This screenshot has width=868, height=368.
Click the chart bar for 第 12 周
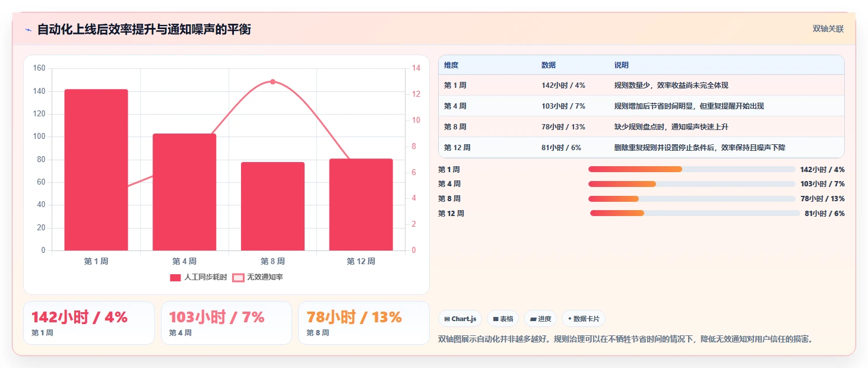coord(361,205)
